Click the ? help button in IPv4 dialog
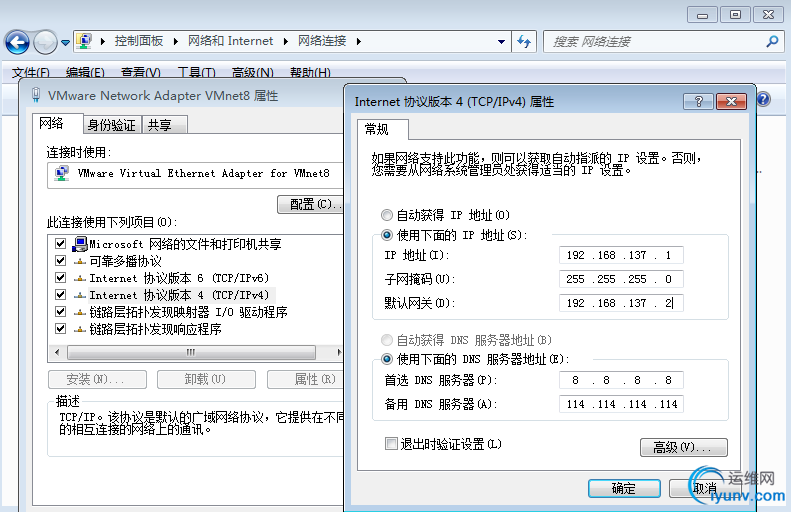 (699, 102)
